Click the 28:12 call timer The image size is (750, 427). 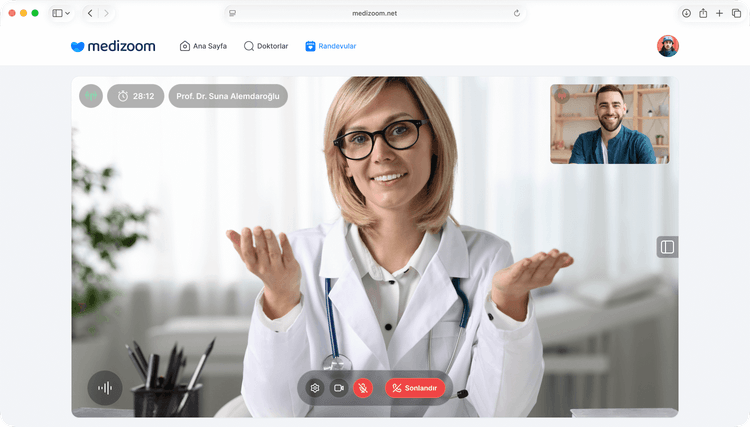pos(136,96)
